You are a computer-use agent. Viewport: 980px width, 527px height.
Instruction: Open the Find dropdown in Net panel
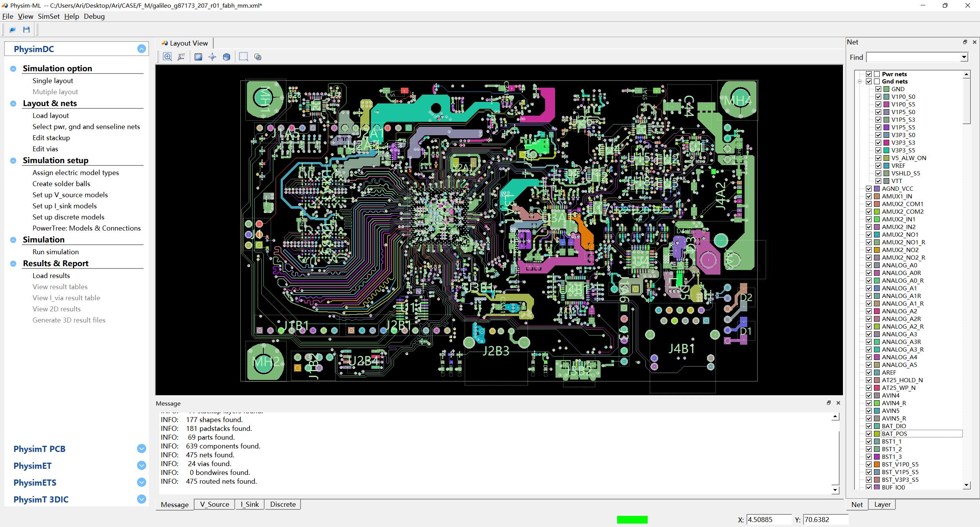pyautogui.click(x=964, y=57)
